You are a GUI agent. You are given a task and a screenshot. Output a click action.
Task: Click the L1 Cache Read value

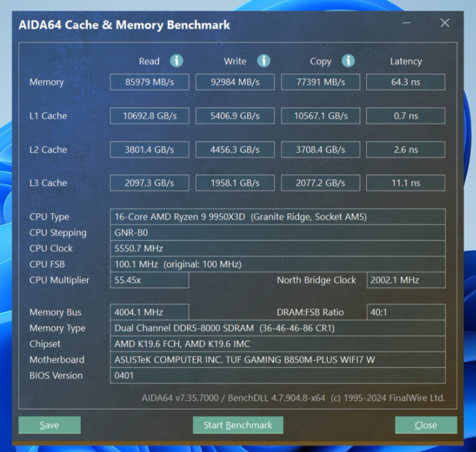tap(150, 116)
